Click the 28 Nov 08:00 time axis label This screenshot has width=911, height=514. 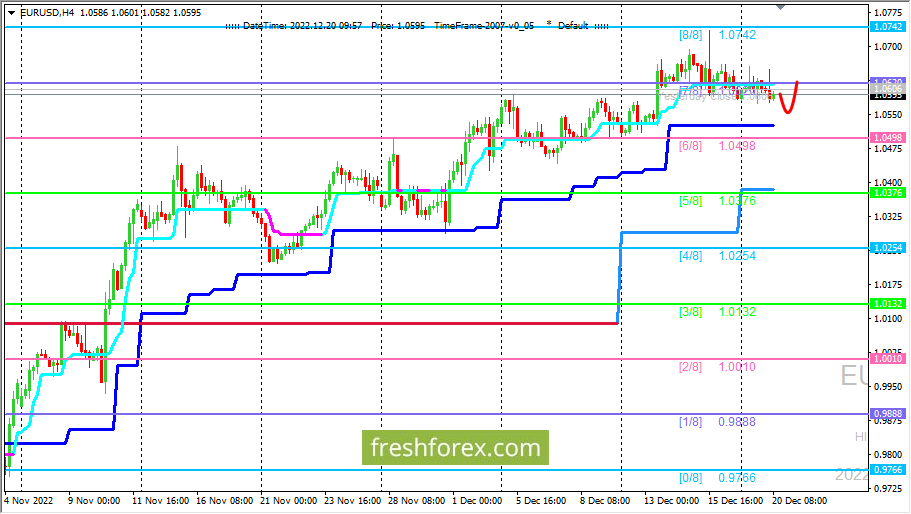pyautogui.click(x=416, y=501)
